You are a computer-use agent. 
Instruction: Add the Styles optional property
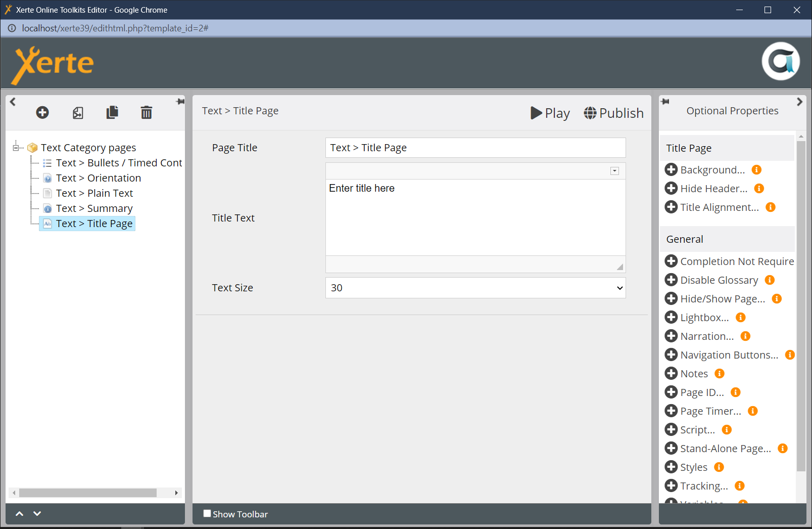point(671,467)
